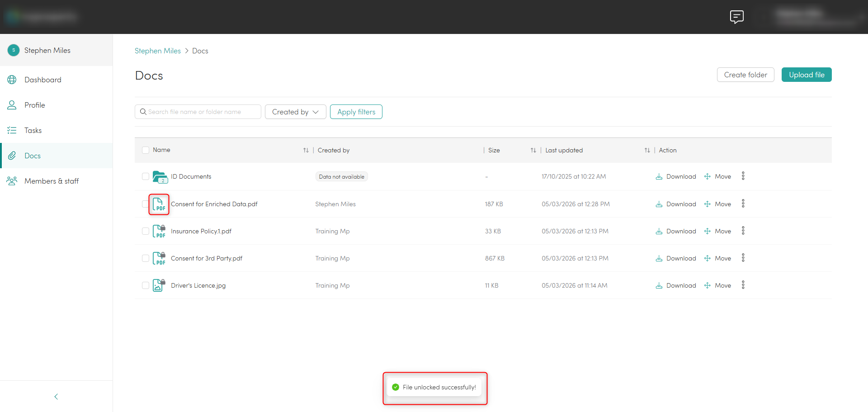Screen dimensions: 868x412
Task: Click image file icon for Driver's Licence
Action: (x=159, y=285)
